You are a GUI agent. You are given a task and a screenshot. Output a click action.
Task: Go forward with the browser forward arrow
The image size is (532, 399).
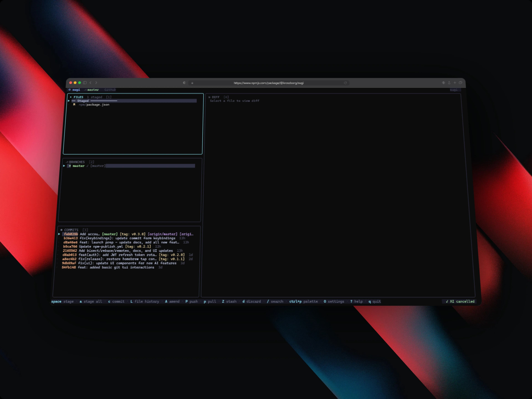tap(96, 83)
